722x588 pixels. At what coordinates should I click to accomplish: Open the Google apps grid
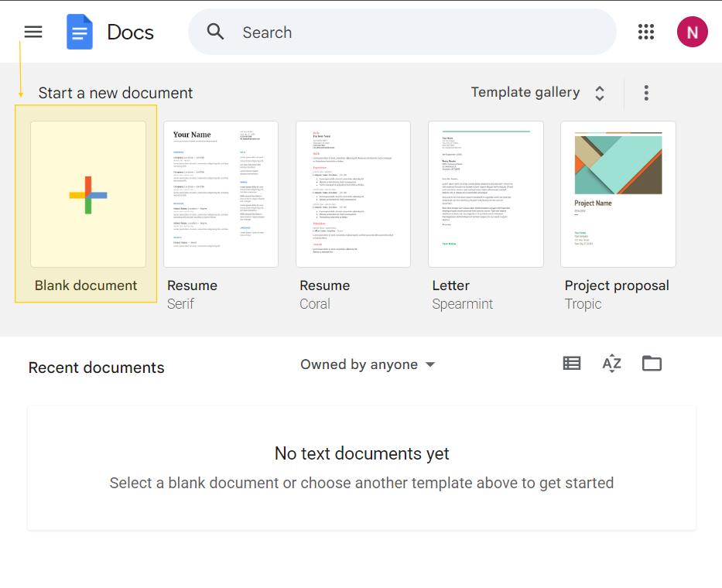(x=646, y=32)
